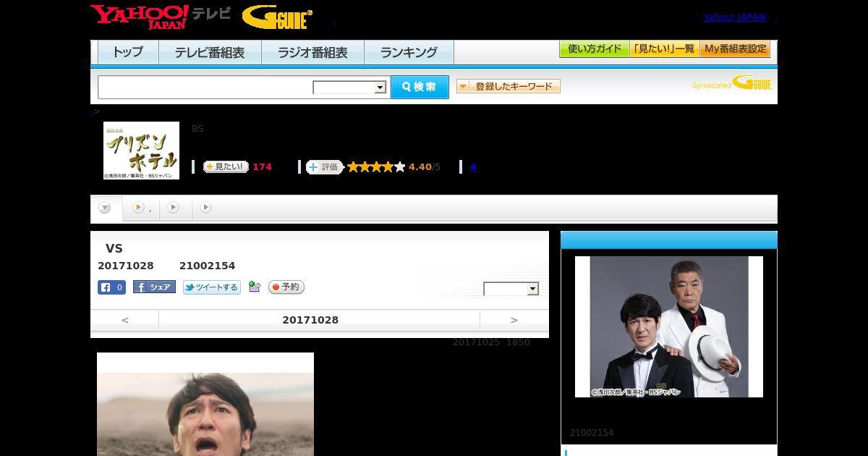Click the 21002154 text under right photo
The image size is (868, 456).
(x=592, y=433)
